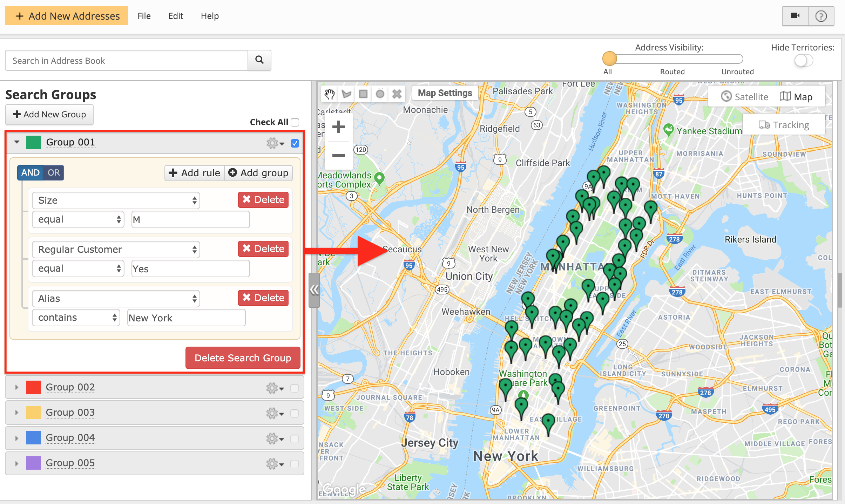
Task: Click the Address Visibility slider handle
Action: (609, 59)
